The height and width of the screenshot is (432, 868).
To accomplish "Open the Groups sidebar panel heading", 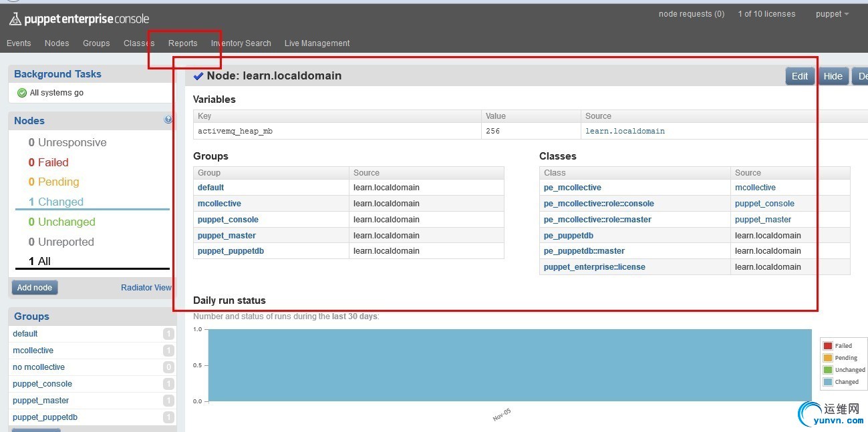I will tap(31, 316).
